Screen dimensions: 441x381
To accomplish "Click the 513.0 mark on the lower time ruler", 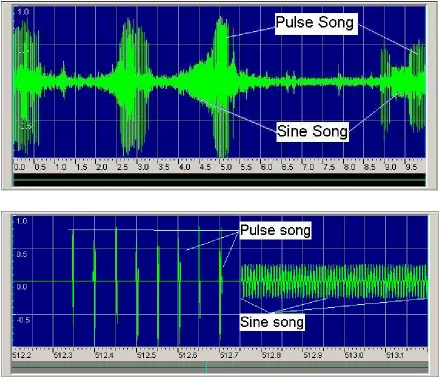I will (x=354, y=356).
